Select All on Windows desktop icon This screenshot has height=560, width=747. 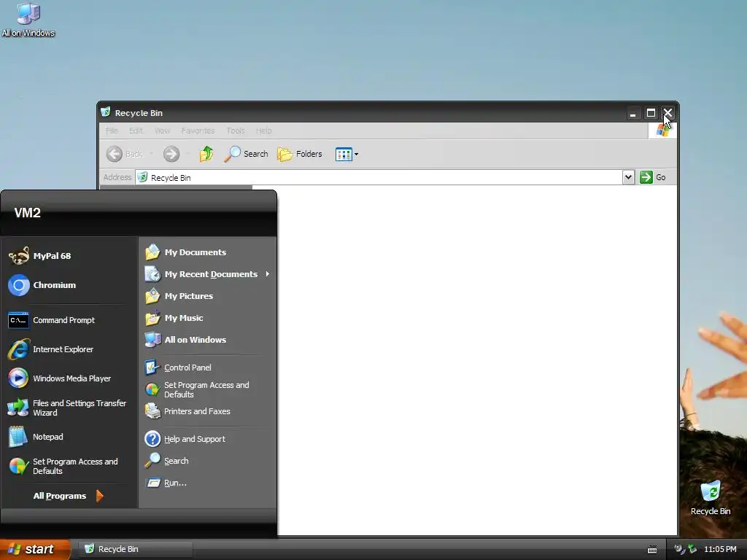click(28, 20)
